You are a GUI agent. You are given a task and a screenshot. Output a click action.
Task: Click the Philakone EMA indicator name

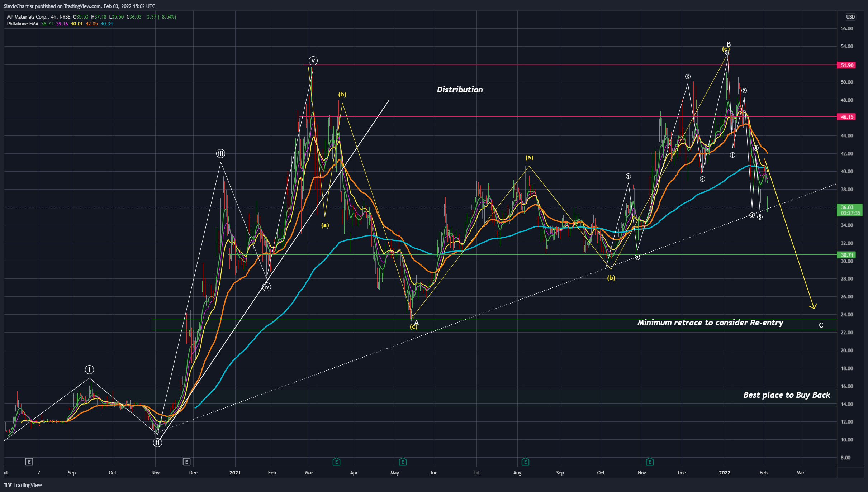(x=23, y=24)
